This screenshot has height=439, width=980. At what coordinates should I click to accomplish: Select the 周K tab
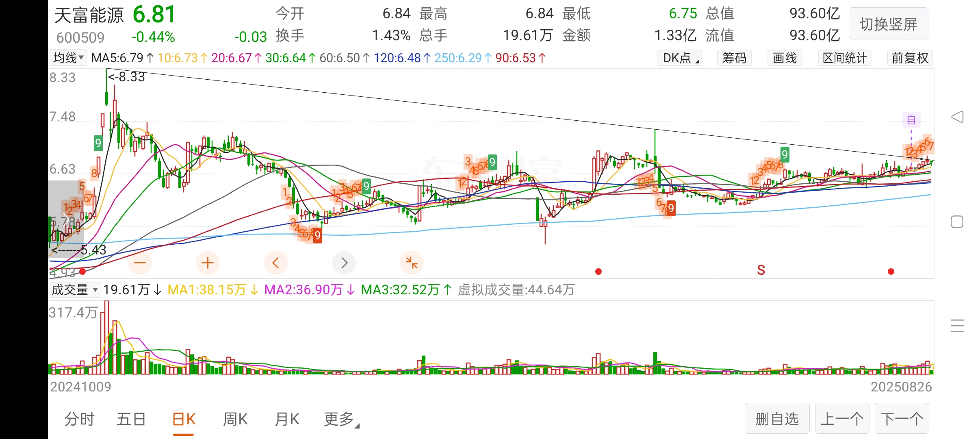(235, 419)
